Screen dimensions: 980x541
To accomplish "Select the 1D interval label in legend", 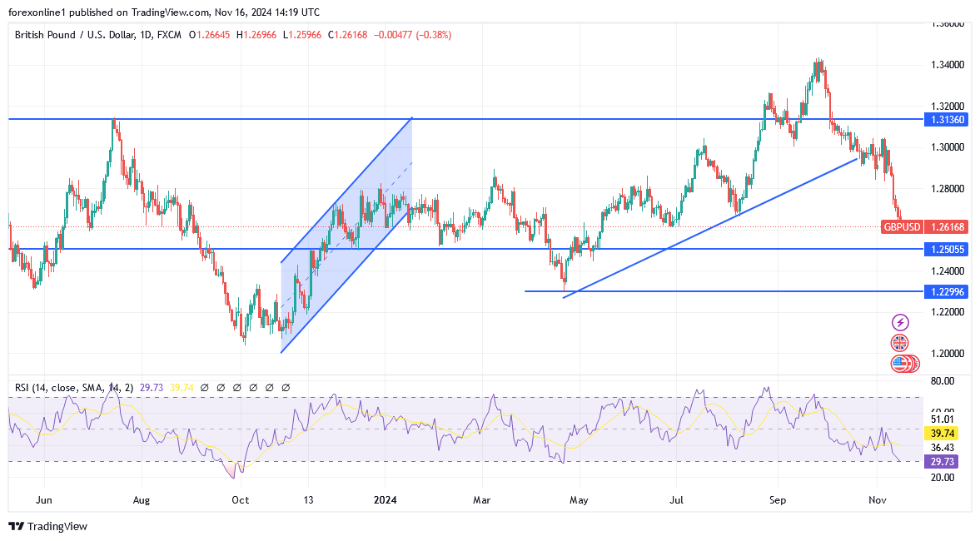I will [x=146, y=35].
